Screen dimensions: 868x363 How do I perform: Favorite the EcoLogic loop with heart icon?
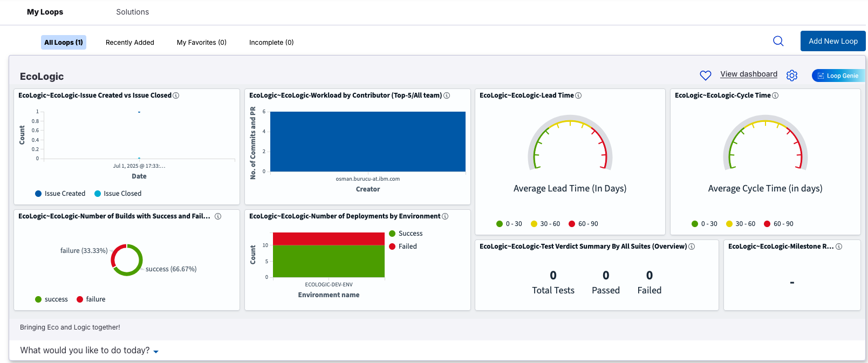click(x=705, y=76)
